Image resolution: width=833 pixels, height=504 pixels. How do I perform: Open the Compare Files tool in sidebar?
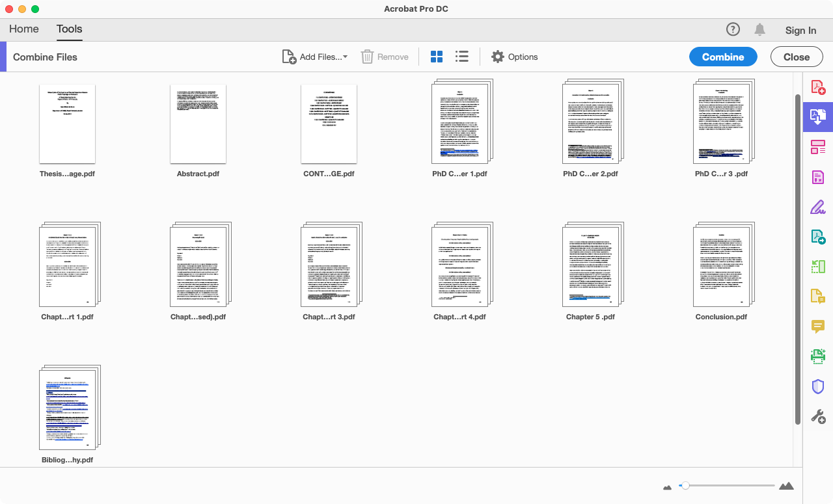[x=818, y=267]
